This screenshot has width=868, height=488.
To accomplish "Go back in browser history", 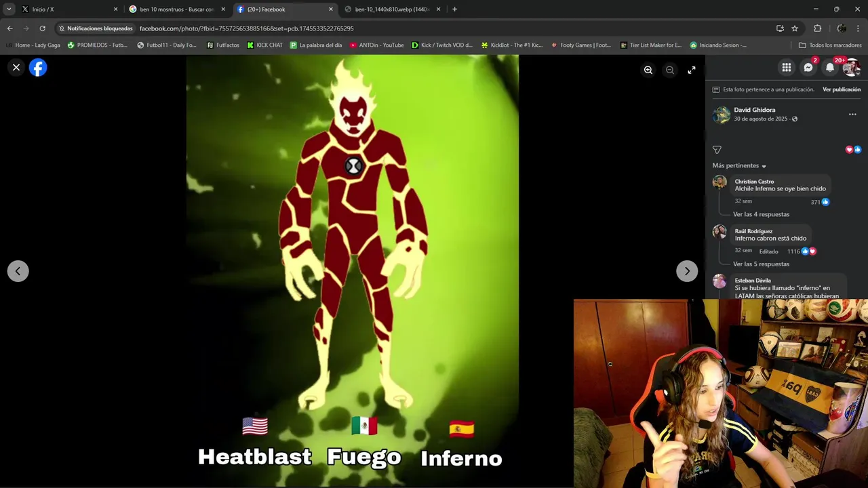I will [x=9, y=28].
